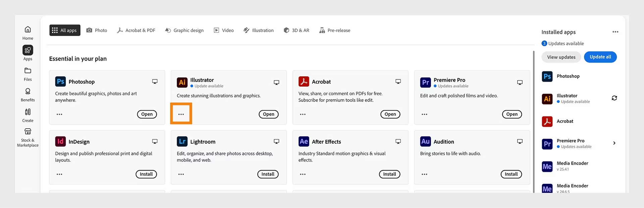Open Benefits in the sidebar
Viewport: 644px width, 208px height.
point(28,94)
